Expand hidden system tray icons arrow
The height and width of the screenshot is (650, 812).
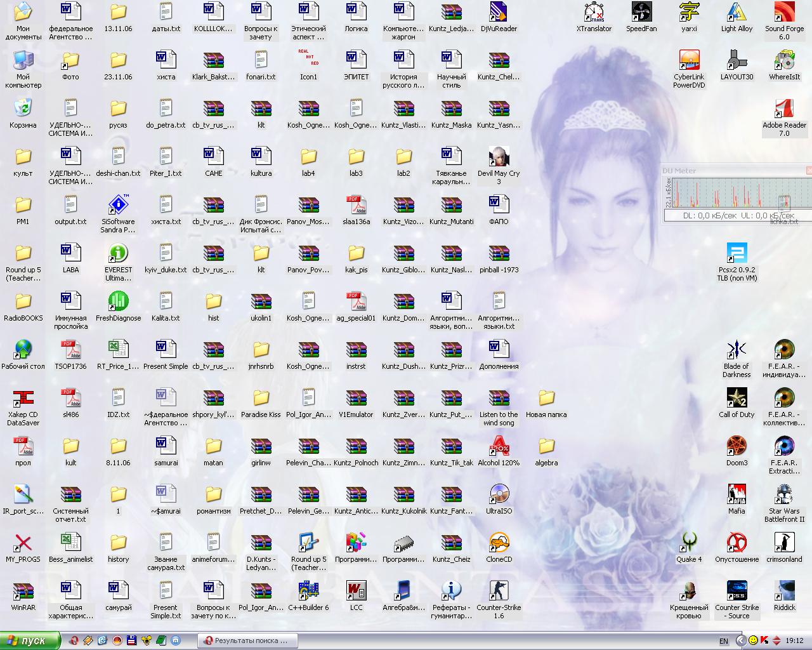[x=741, y=641]
